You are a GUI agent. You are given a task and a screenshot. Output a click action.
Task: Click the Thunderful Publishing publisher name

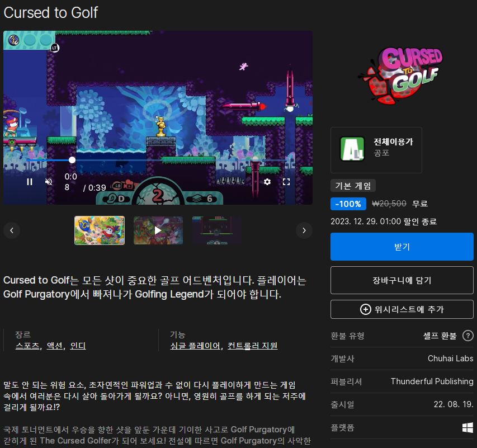(x=432, y=381)
